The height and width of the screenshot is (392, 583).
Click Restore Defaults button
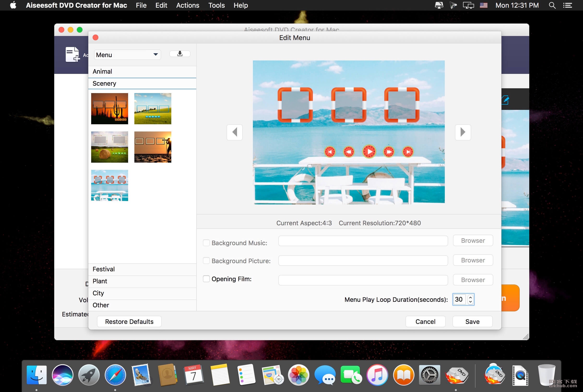point(129,321)
